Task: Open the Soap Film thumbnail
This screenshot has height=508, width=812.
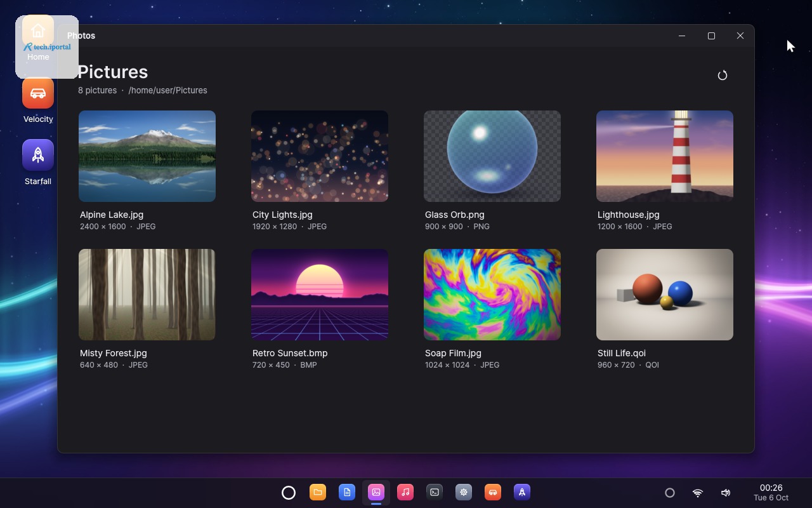Action: pyautogui.click(x=492, y=295)
